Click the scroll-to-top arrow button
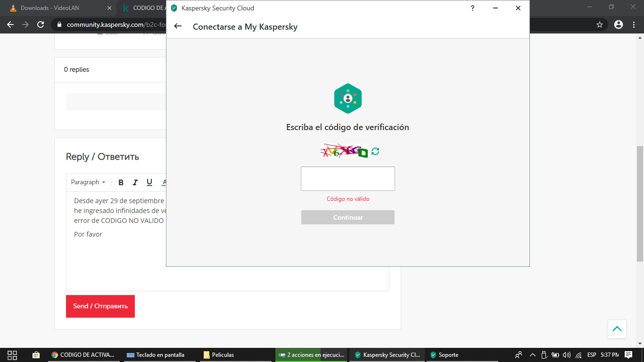 pos(617,329)
